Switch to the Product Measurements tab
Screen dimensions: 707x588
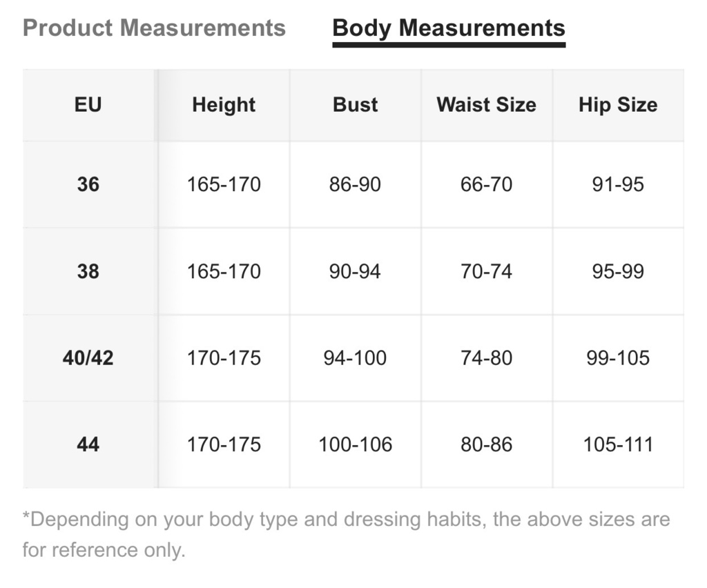pos(154,28)
